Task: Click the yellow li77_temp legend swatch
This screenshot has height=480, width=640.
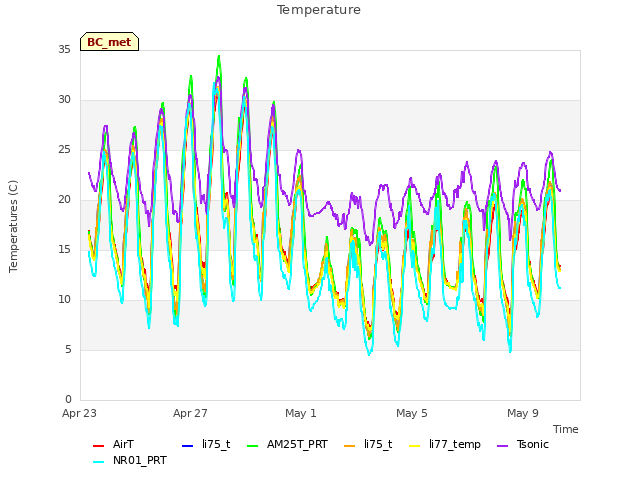Action: [414, 445]
